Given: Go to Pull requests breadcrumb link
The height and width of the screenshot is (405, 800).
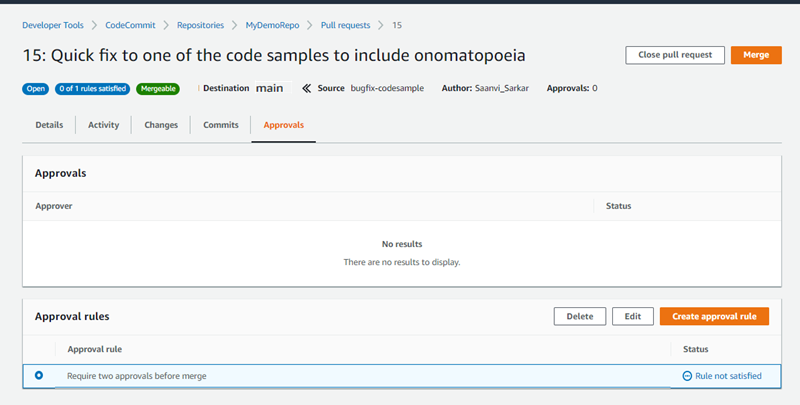Looking at the screenshot, I should point(344,23).
